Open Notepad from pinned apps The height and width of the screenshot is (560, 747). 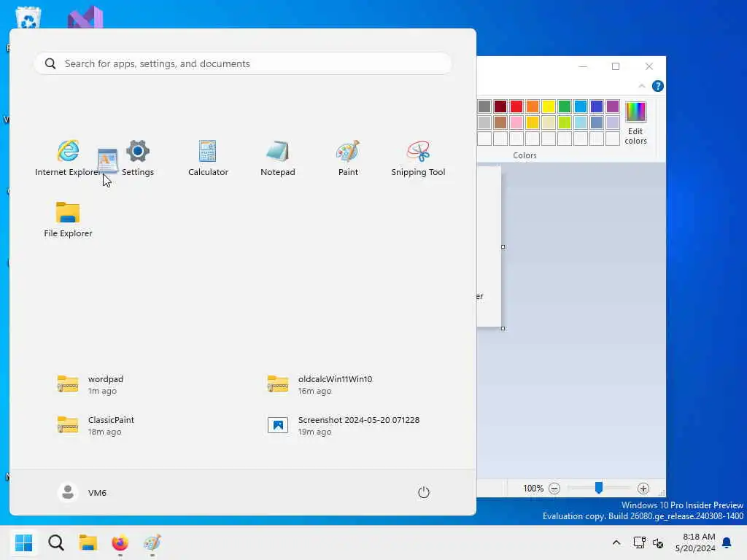tap(278, 158)
